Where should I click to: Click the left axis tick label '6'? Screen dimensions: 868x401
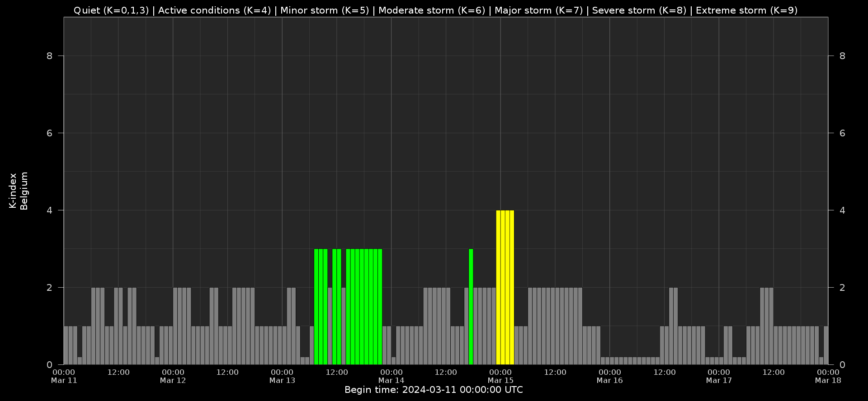(x=50, y=133)
